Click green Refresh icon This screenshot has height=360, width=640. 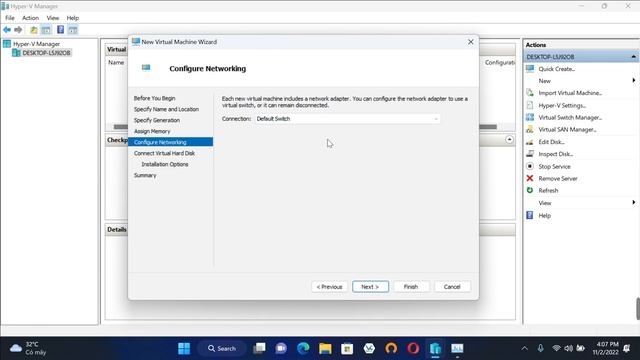[530, 190]
